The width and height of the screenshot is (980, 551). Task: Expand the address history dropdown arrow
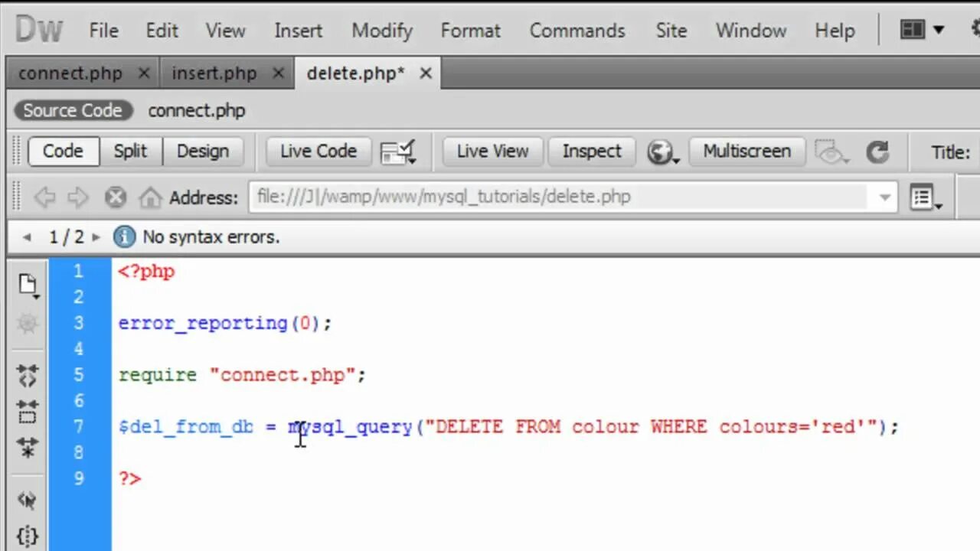tap(885, 197)
